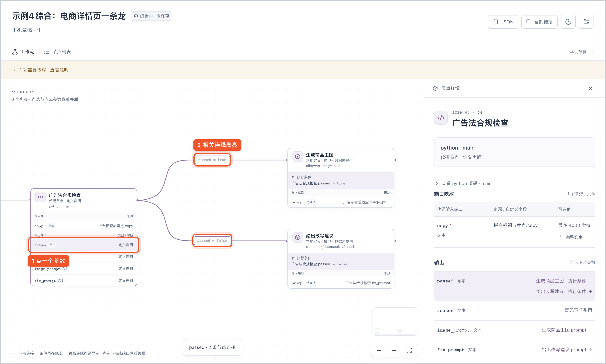Select the passed = true edge label

point(212,160)
